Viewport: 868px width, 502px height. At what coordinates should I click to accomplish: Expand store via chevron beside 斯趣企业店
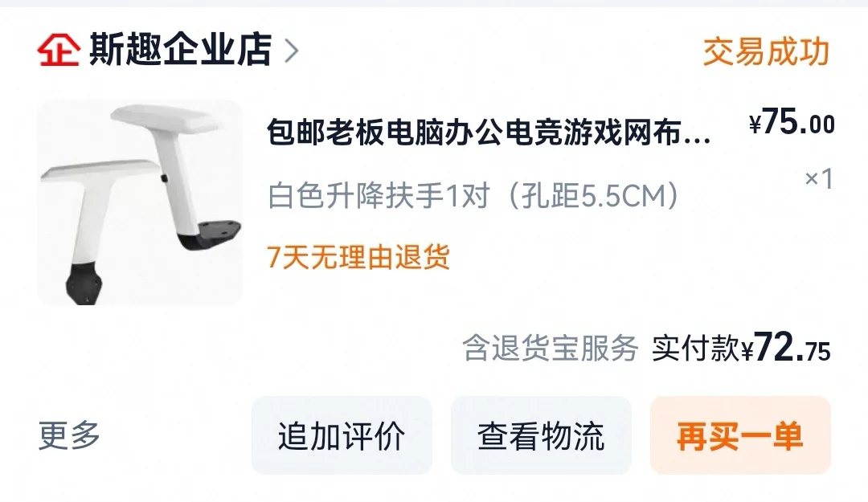[291, 51]
